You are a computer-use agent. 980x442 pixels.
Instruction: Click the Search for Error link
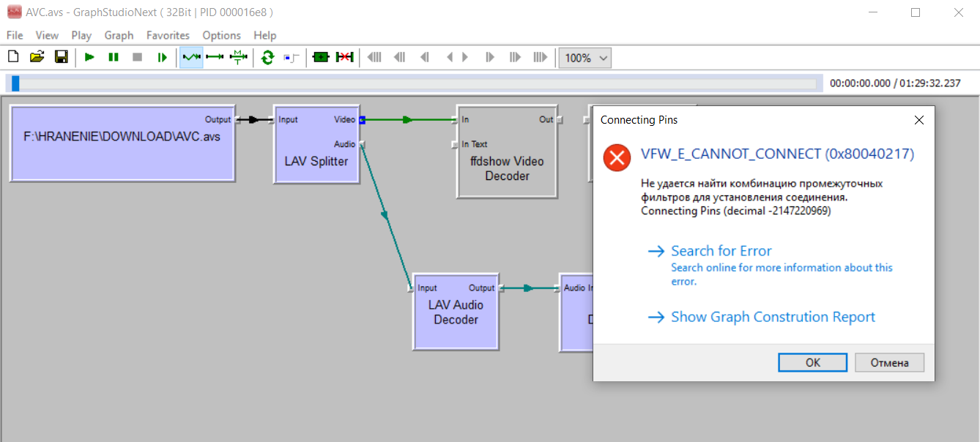point(721,251)
